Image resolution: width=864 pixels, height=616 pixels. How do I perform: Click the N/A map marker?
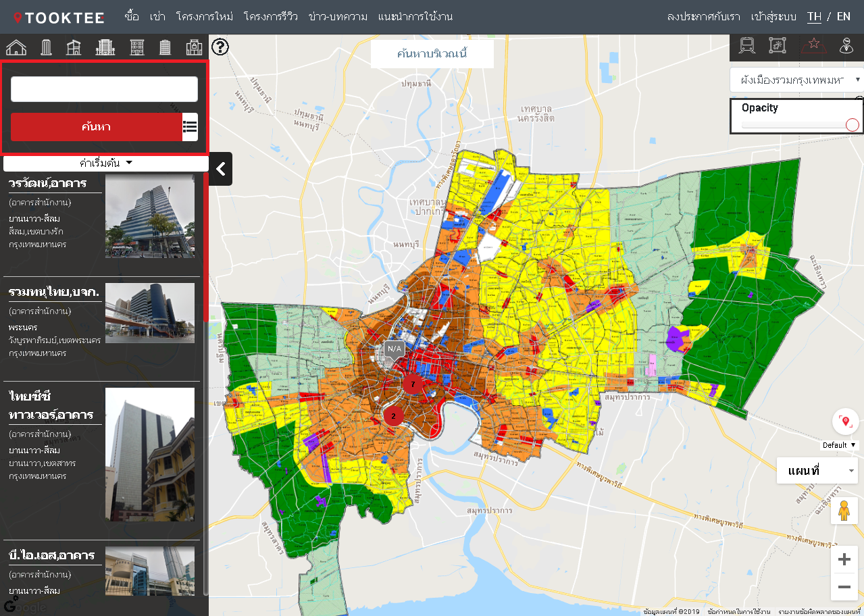pos(394,349)
